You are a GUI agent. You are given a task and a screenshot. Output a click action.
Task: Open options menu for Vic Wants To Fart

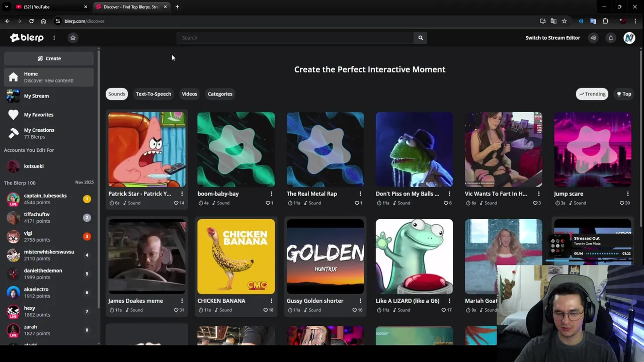539,194
